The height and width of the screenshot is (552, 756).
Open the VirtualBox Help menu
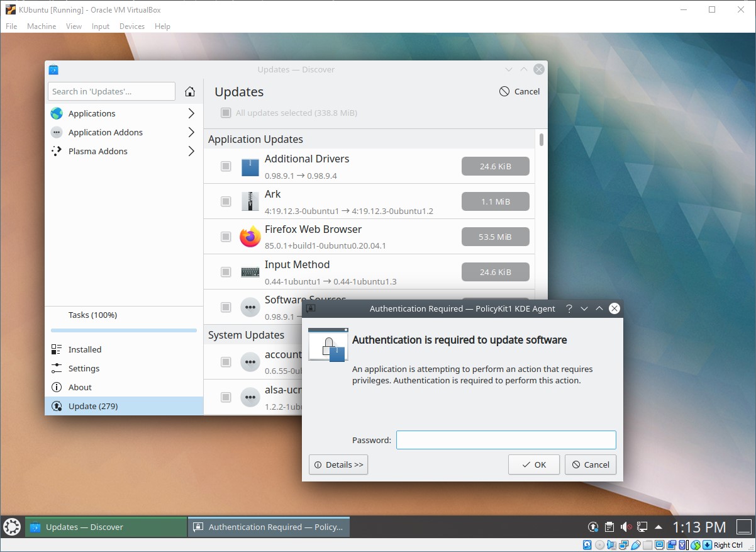tap(162, 26)
